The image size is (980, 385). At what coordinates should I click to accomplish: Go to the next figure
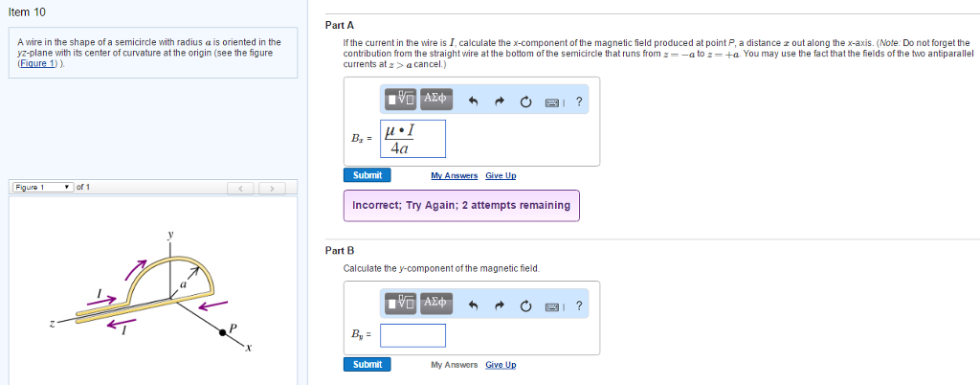click(274, 188)
